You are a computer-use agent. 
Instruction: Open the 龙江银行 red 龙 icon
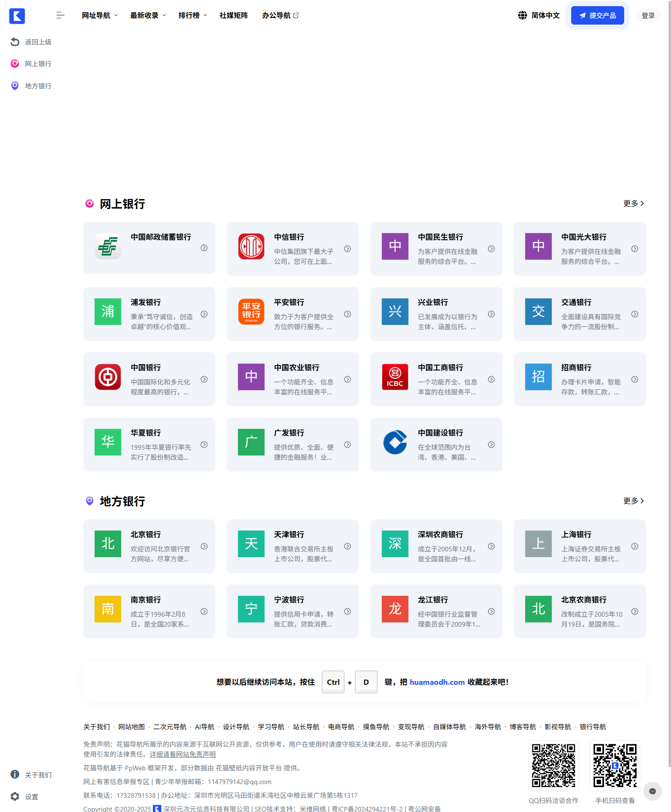395,610
